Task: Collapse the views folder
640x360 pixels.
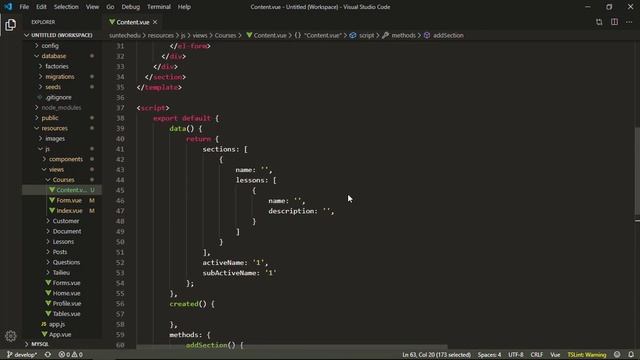Action: click(x=56, y=169)
